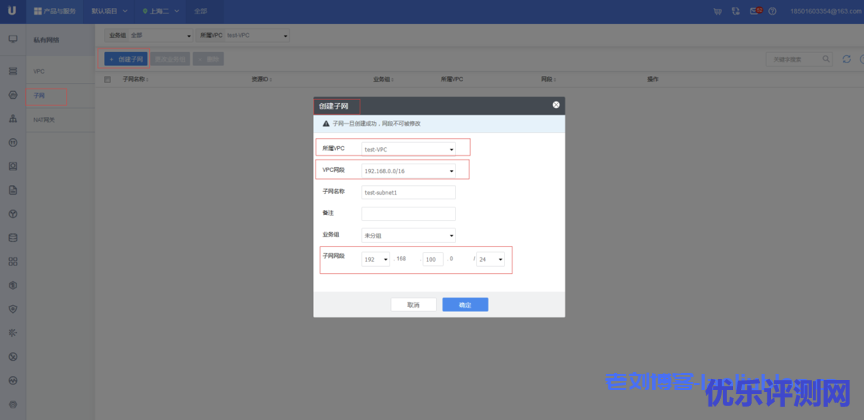
Task: Select the document sidebar icon
Action: [13, 190]
